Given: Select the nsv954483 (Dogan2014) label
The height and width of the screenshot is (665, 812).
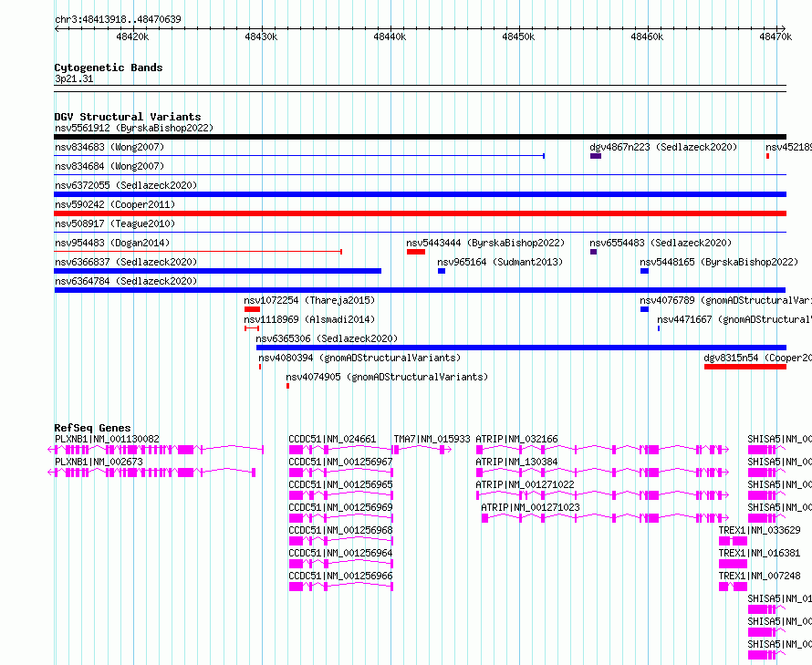Looking at the screenshot, I should tap(112, 243).
